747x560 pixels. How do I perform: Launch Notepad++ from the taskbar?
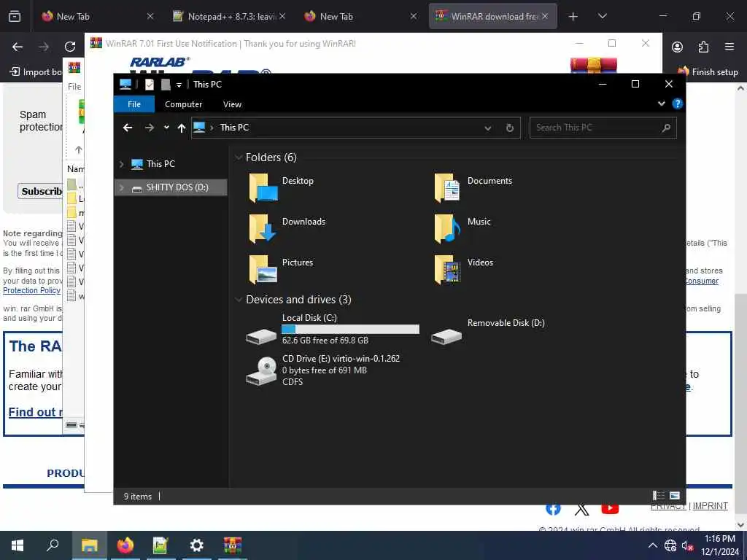pos(160,545)
